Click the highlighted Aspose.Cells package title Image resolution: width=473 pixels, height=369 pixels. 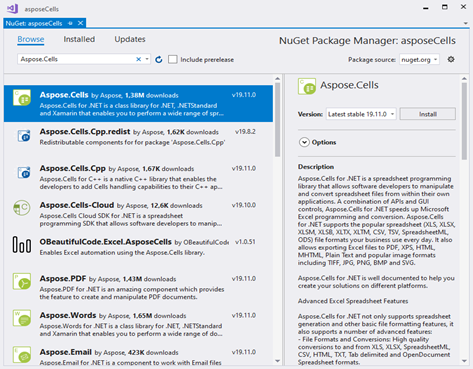64,95
